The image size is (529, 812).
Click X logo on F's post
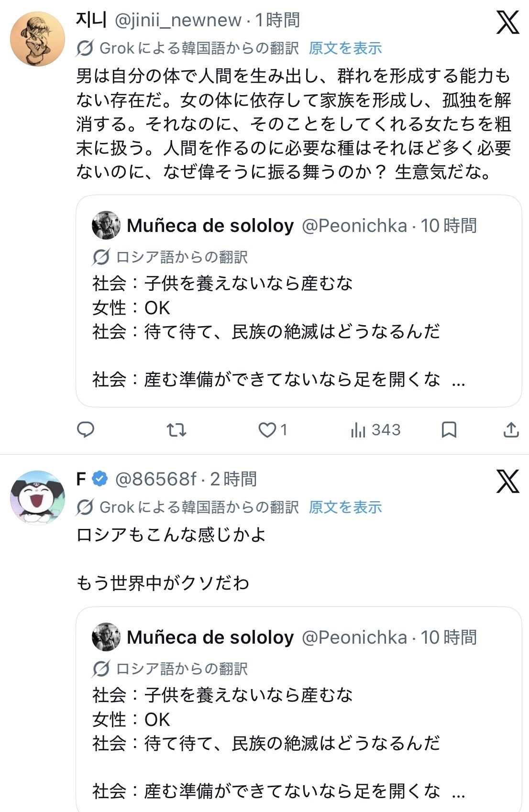pyautogui.click(x=507, y=481)
